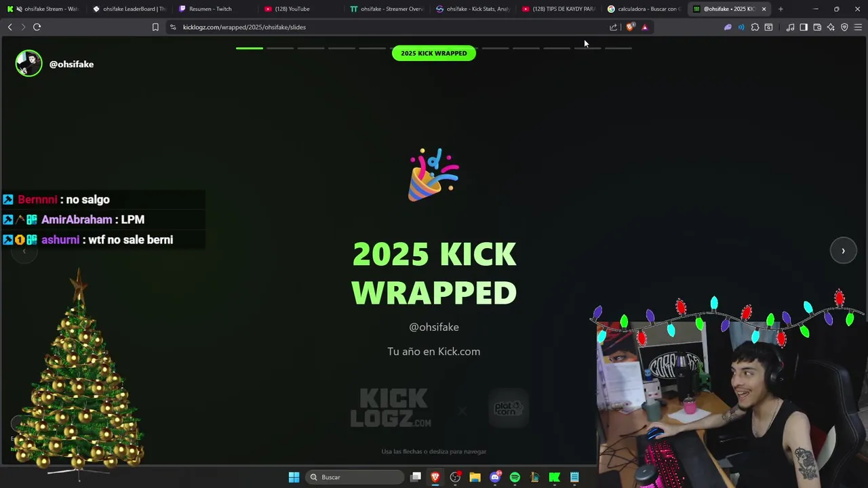Click the 2025 KICK WRAPPED green pill
The height and width of the screenshot is (488, 868).
434,53
